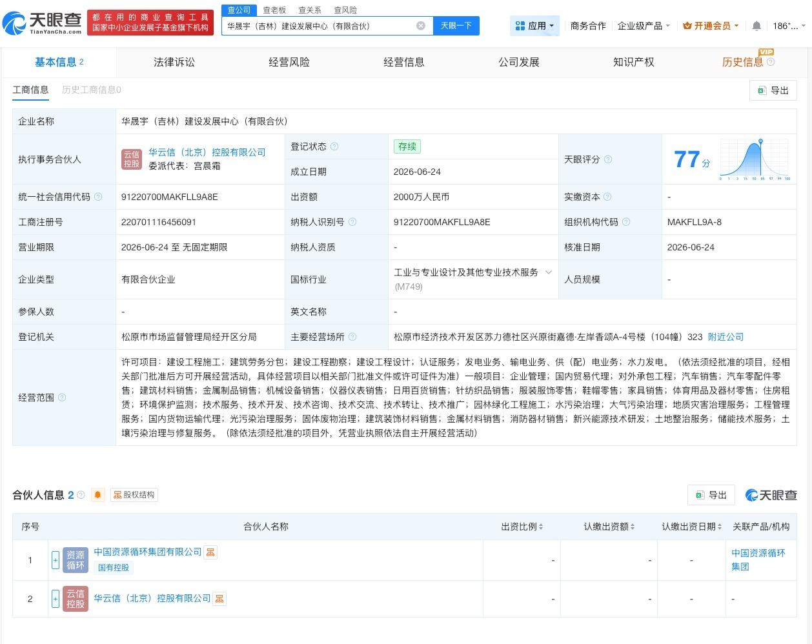Switch to the 经营信息 tab
This screenshot has width=812, height=644.
pos(404,62)
